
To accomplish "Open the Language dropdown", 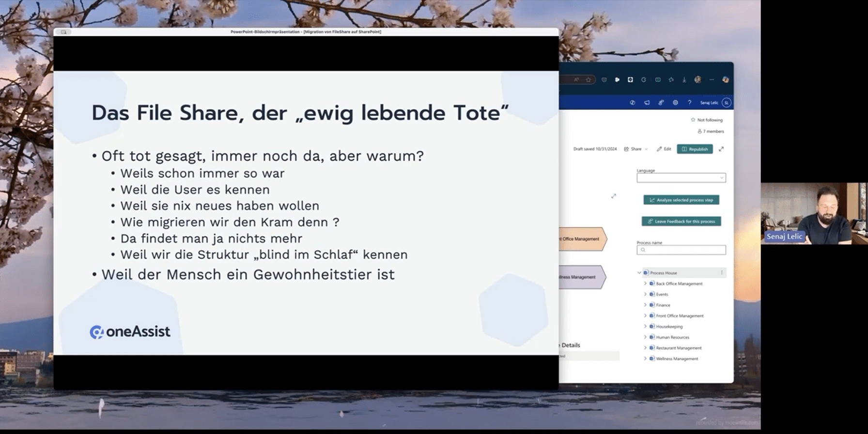I will (681, 178).
